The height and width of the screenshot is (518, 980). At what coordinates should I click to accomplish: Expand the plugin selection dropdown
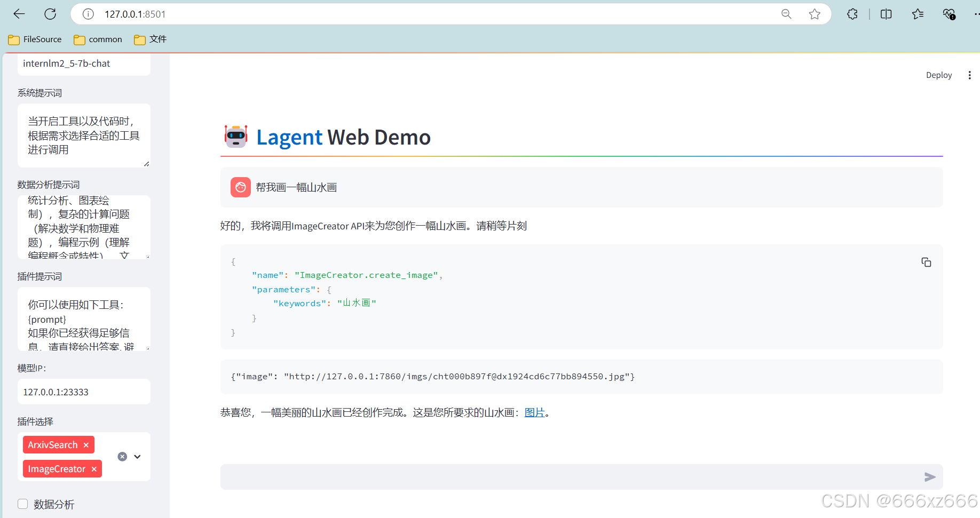pyautogui.click(x=138, y=457)
